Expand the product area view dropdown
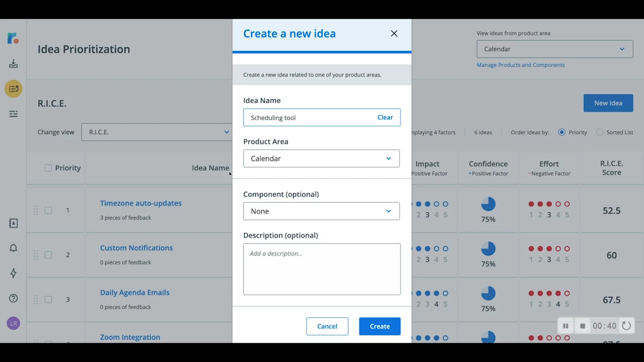The width and height of the screenshot is (644, 362). tap(555, 49)
